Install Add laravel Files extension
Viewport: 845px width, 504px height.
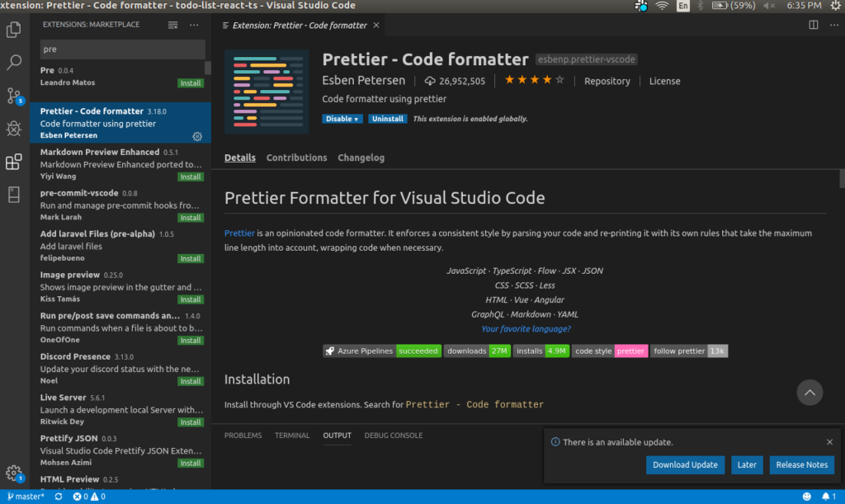191,258
